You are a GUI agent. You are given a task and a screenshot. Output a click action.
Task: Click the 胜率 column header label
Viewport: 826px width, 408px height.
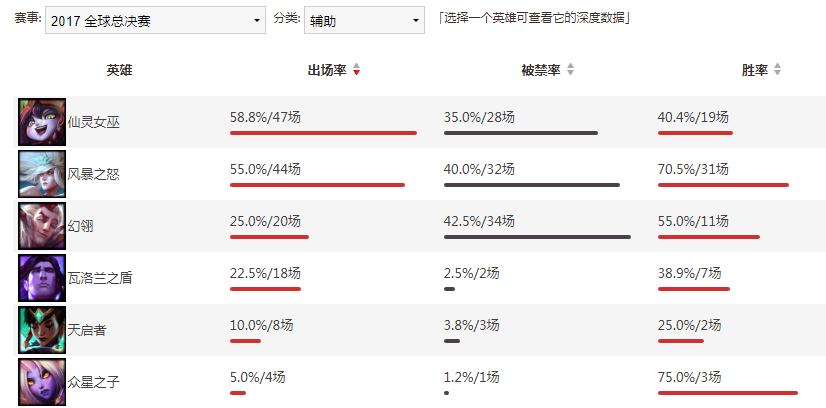755,70
